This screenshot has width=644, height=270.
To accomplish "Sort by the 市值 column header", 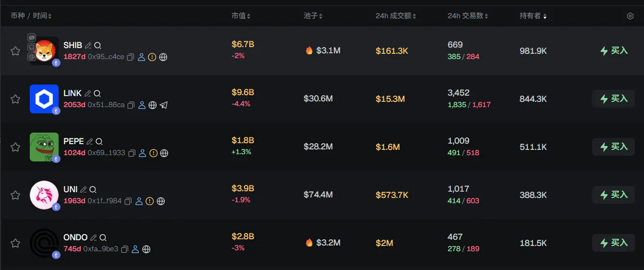I will coord(241,16).
